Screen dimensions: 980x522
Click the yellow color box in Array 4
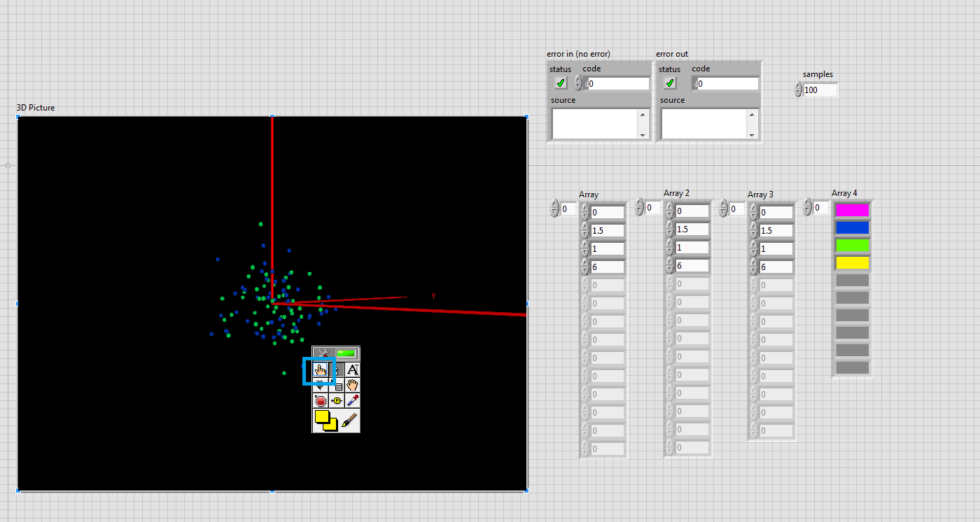[x=852, y=263]
